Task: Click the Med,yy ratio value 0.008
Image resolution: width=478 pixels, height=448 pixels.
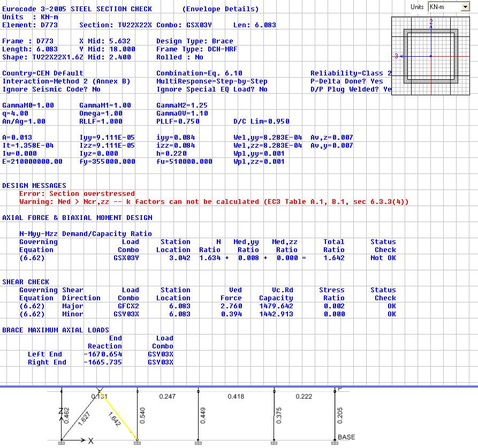Action: tap(248, 258)
